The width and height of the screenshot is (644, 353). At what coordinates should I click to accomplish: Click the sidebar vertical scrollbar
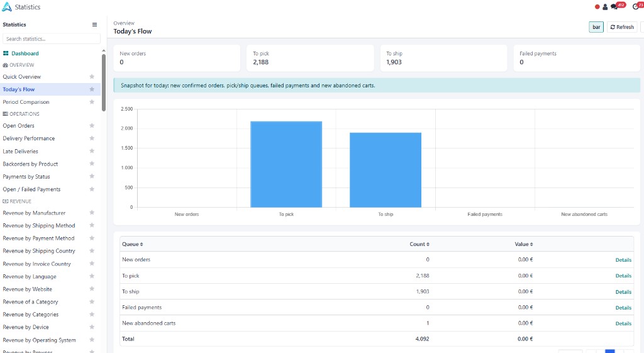point(104,82)
